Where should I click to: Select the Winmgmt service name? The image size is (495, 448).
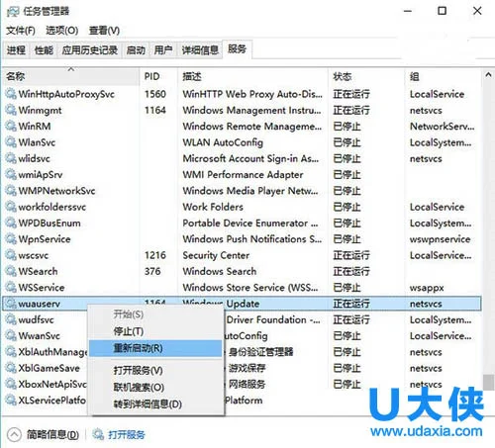pos(40,110)
